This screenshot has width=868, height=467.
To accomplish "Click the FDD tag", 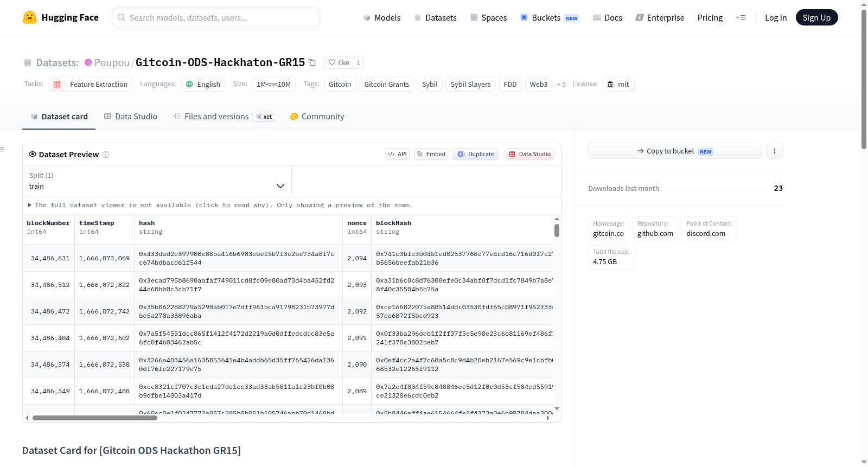I will [510, 84].
